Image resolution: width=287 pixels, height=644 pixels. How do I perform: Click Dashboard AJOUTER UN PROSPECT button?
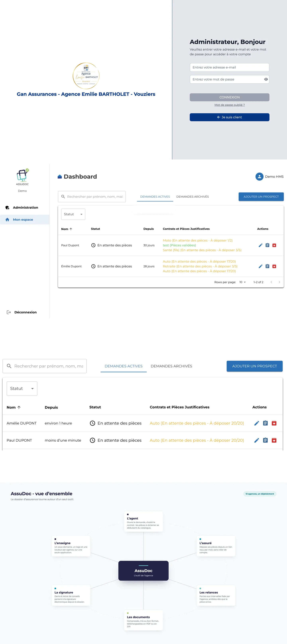click(x=261, y=197)
